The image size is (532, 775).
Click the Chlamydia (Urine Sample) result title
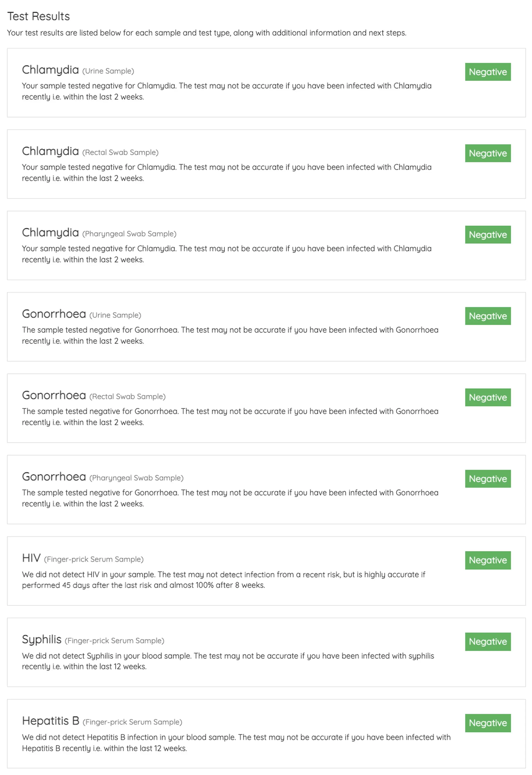pos(78,70)
